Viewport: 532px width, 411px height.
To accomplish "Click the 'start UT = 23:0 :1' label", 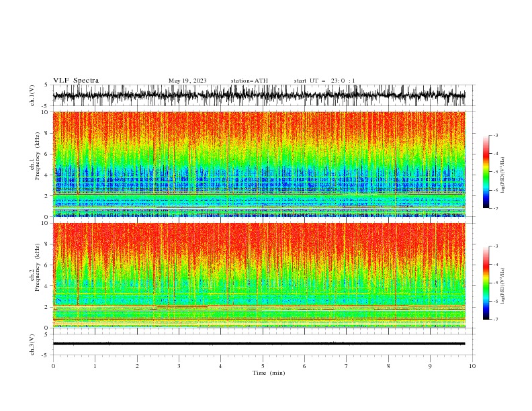I will (324, 81).
